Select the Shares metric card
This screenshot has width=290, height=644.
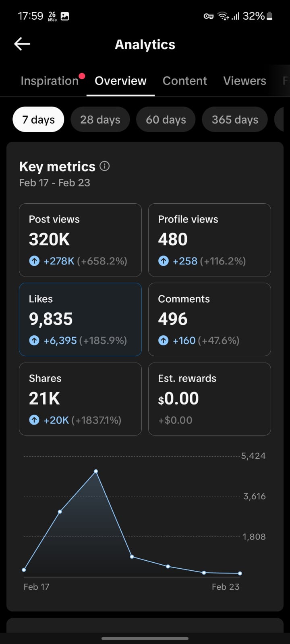tap(80, 399)
